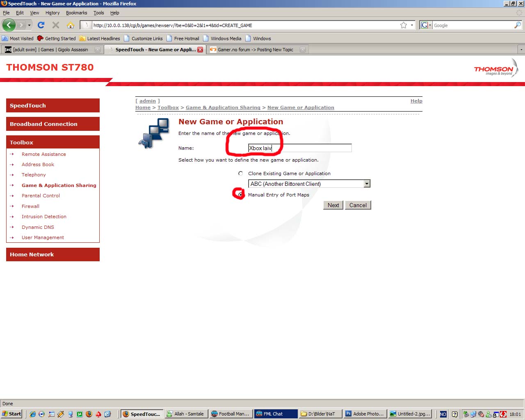
Task: Click the browser Forward arrow button
Action: coord(21,25)
